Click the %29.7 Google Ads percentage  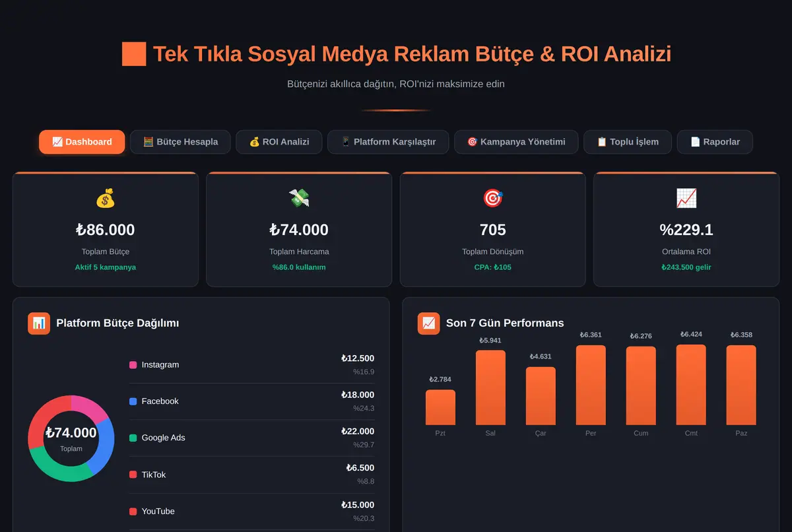coord(364,445)
